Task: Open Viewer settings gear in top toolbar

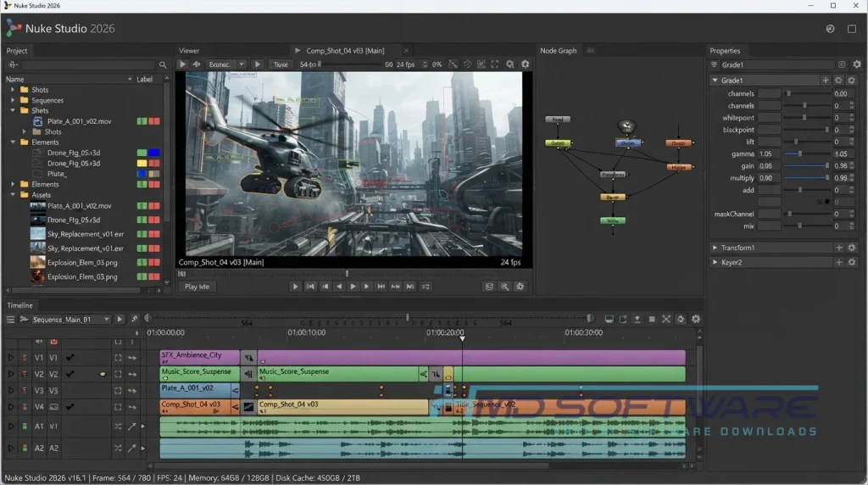Action: pos(525,64)
